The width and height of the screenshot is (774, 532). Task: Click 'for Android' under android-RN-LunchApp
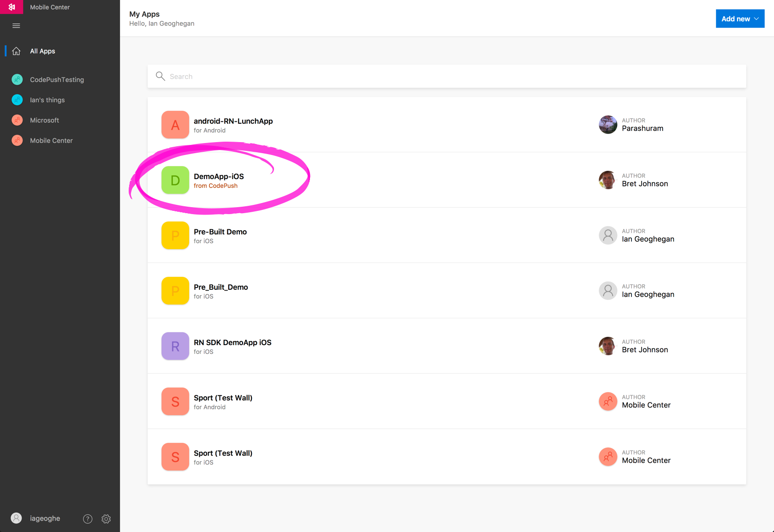coord(209,131)
